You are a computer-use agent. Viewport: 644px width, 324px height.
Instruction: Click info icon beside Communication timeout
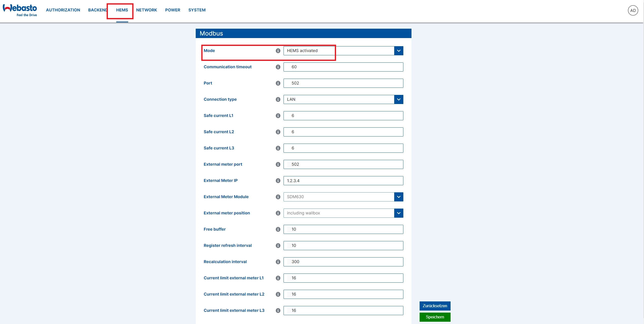(278, 67)
